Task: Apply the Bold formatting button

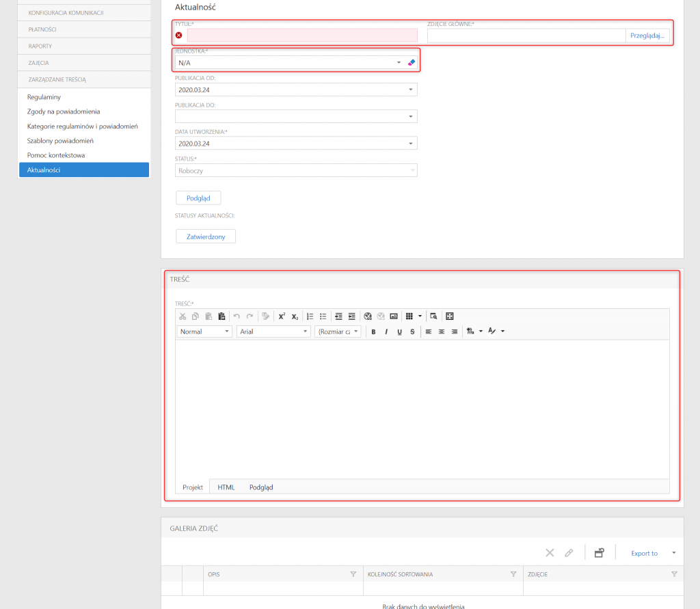Action: [374, 331]
